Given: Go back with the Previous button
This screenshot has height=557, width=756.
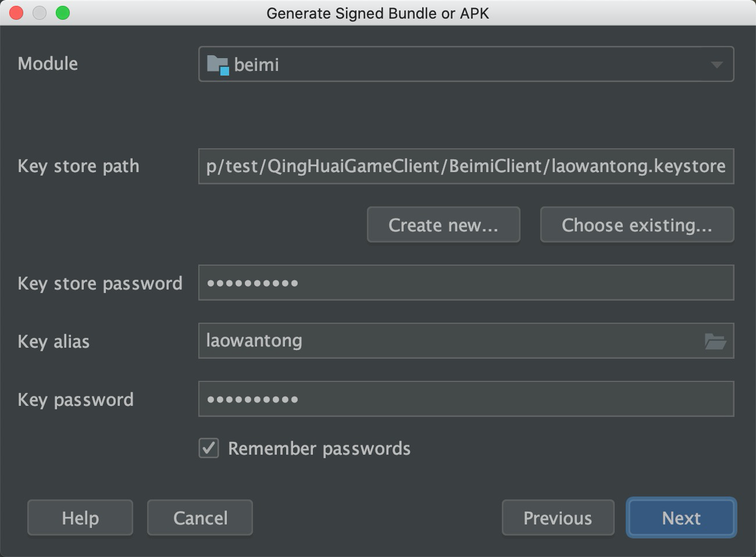Looking at the screenshot, I should (x=558, y=517).
